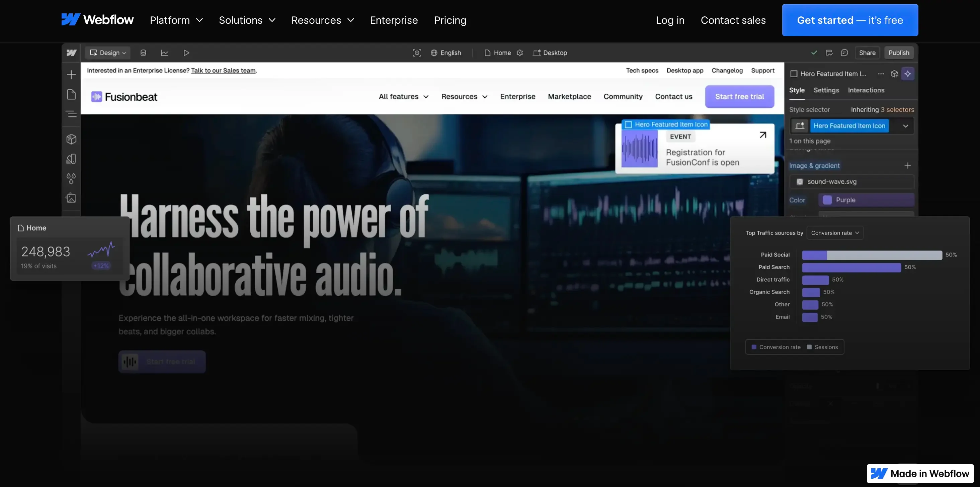Screen dimensions: 980x487
Task: Open the Navigator panel icon
Action: [x=71, y=114]
